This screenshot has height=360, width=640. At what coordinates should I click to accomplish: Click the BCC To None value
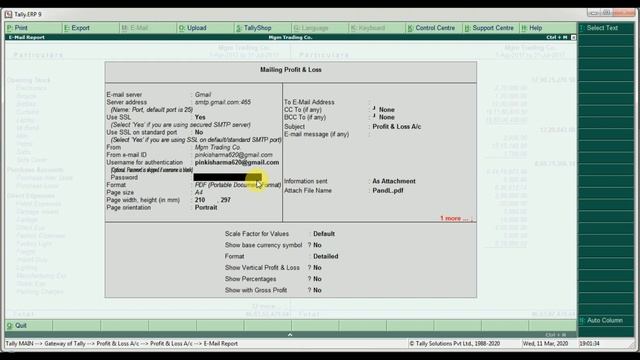(x=387, y=117)
